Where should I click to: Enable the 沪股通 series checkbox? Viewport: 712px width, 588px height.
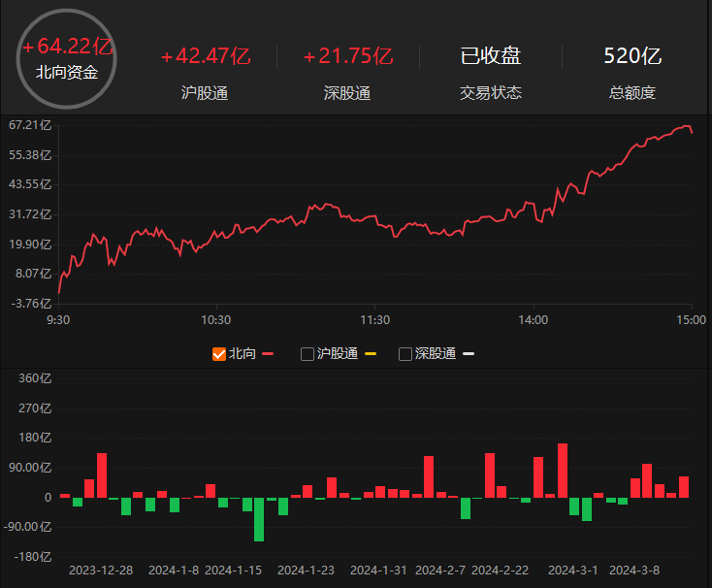click(x=307, y=354)
